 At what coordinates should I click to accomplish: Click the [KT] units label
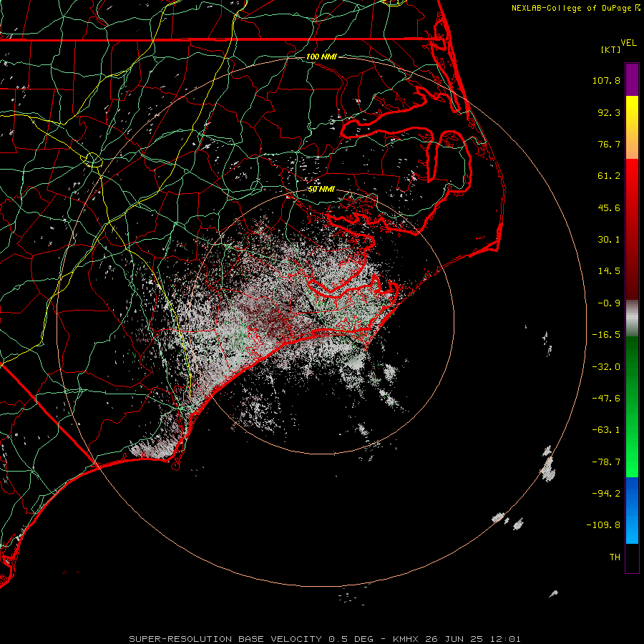pyautogui.click(x=611, y=49)
